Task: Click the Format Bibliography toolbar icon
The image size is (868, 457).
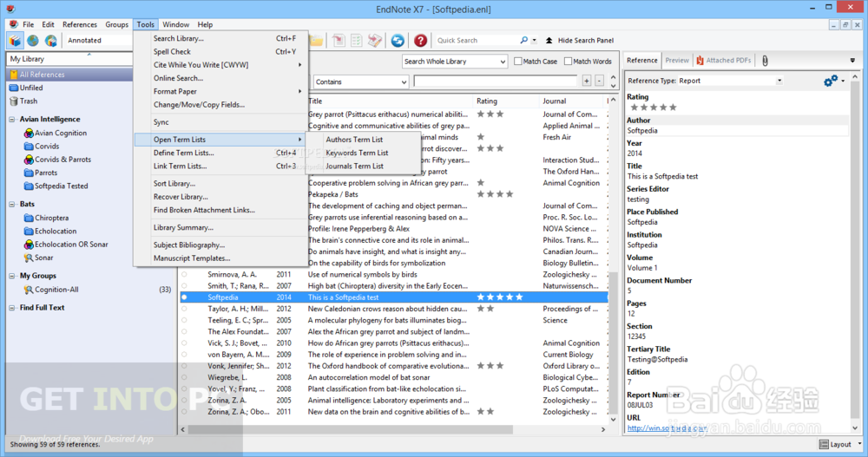Action: (x=357, y=41)
